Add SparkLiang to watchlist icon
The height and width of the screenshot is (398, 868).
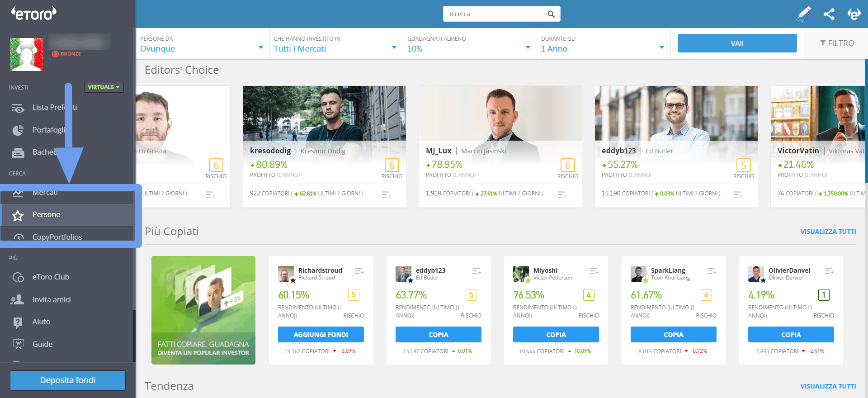click(712, 271)
